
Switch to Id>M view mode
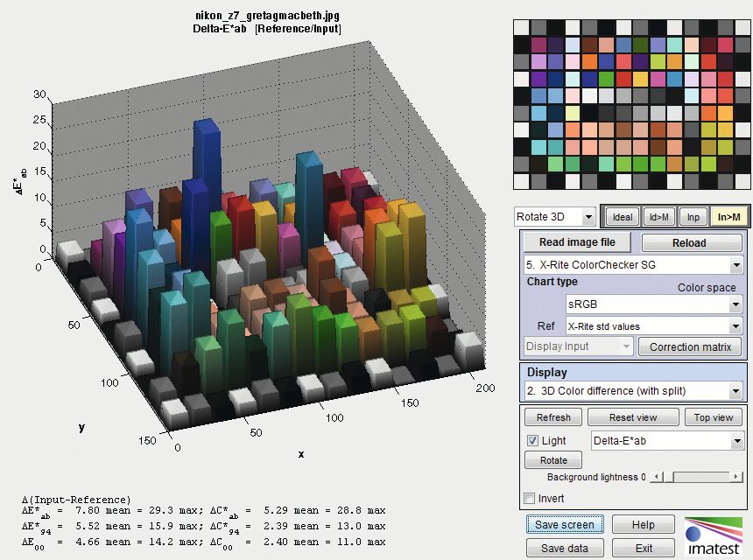(658, 217)
